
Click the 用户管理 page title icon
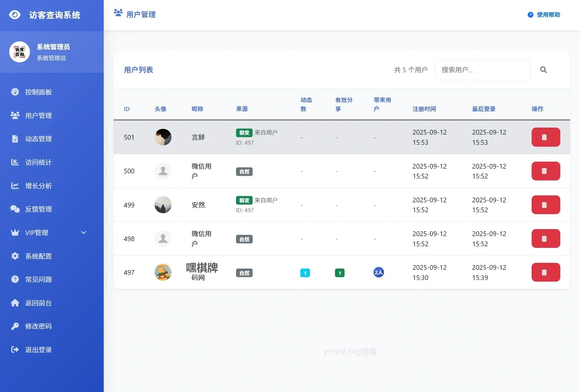tap(118, 13)
